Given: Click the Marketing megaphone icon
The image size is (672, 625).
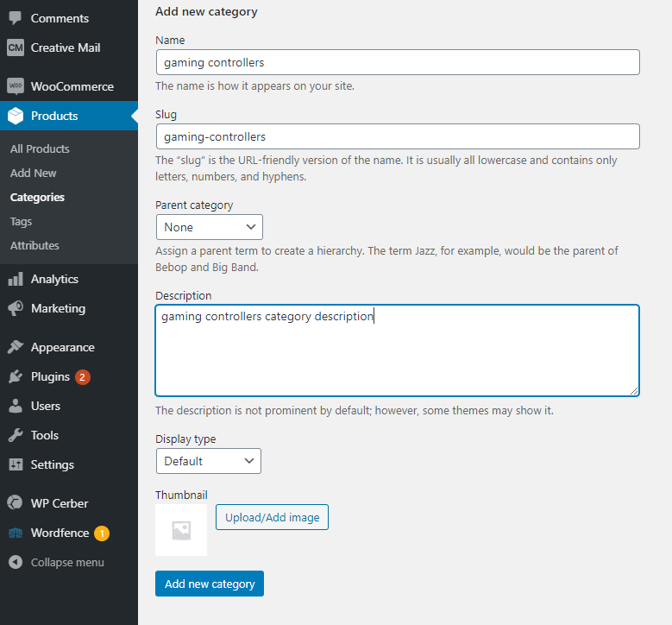Looking at the screenshot, I should click(x=16, y=308).
